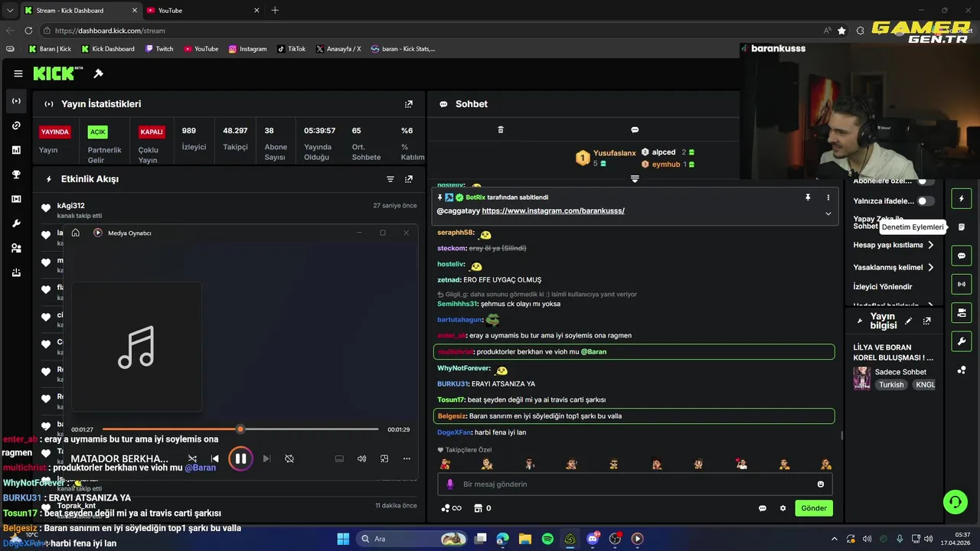Pop out the Yayın İstatistikleri panel
The height and width of the screenshot is (551, 980).
click(409, 104)
